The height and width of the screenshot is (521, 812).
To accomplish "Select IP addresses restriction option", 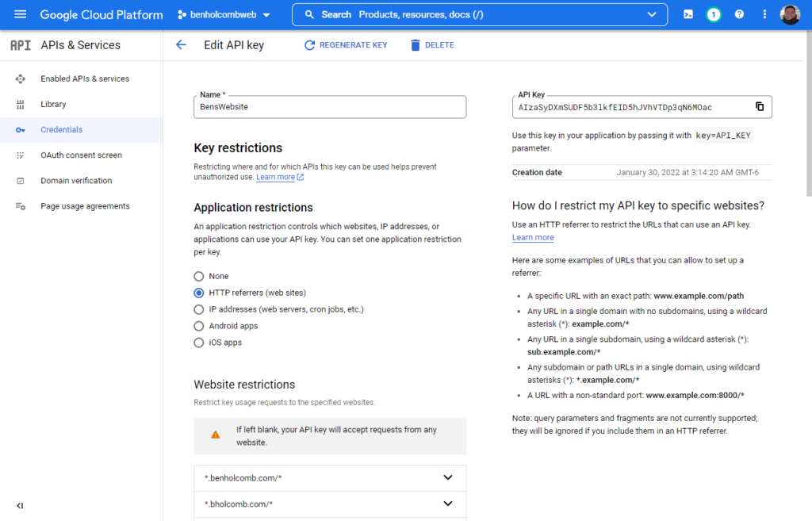I will tap(199, 309).
